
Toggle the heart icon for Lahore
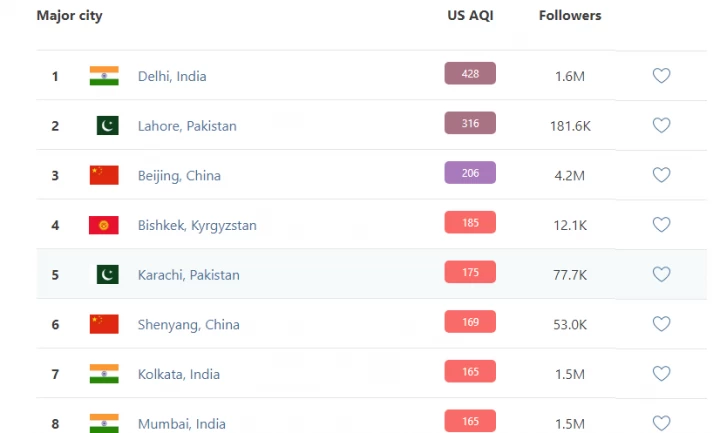click(661, 126)
